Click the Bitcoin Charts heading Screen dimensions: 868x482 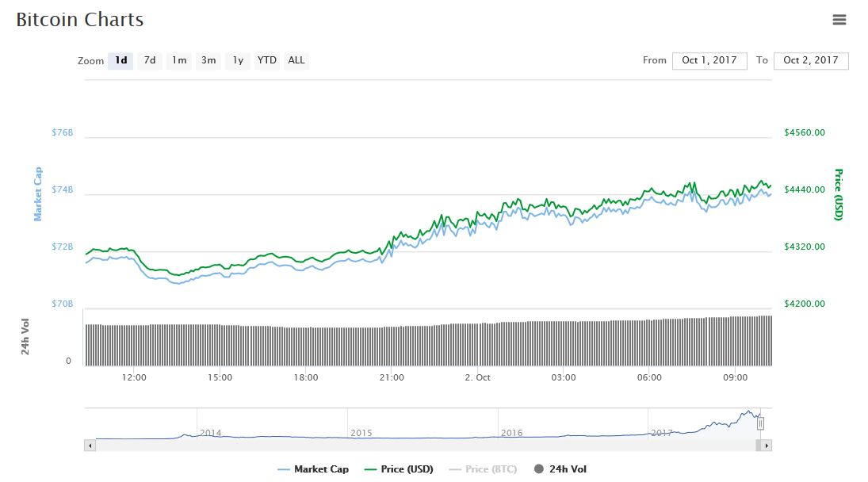click(80, 19)
